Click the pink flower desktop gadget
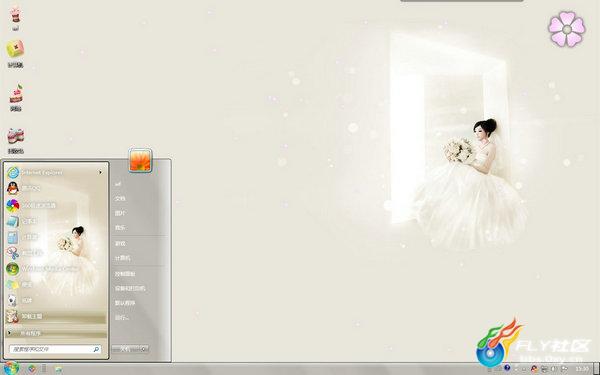The image size is (600, 375). tap(567, 29)
